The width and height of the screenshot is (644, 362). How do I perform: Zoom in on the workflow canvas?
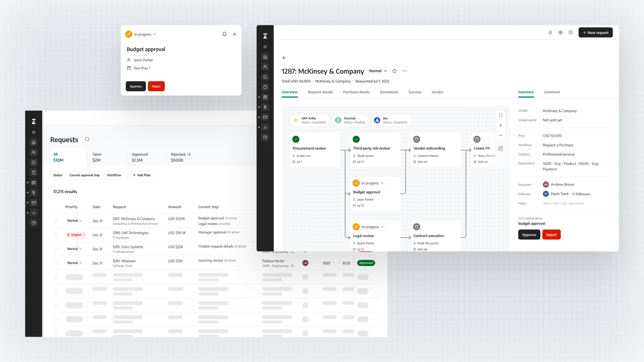(500, 125)
